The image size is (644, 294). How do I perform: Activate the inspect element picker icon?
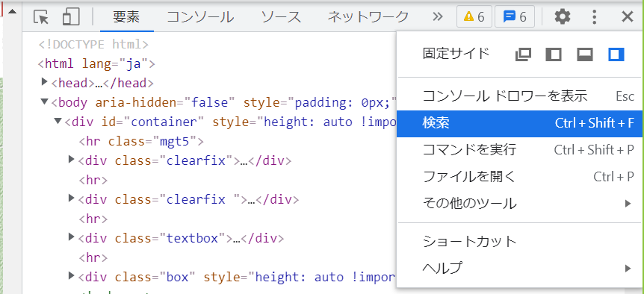pos(41,17)
